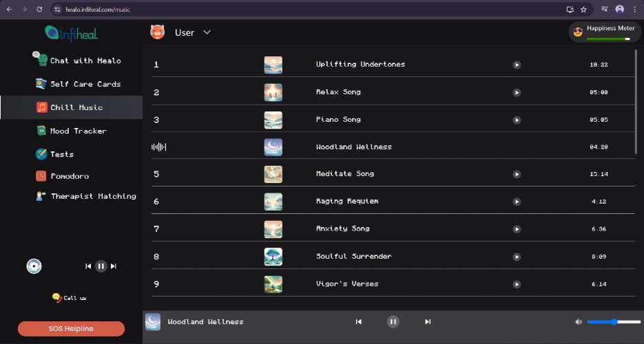Open Therapist Matching icon
644x344 pixels.
pos(41,196)
